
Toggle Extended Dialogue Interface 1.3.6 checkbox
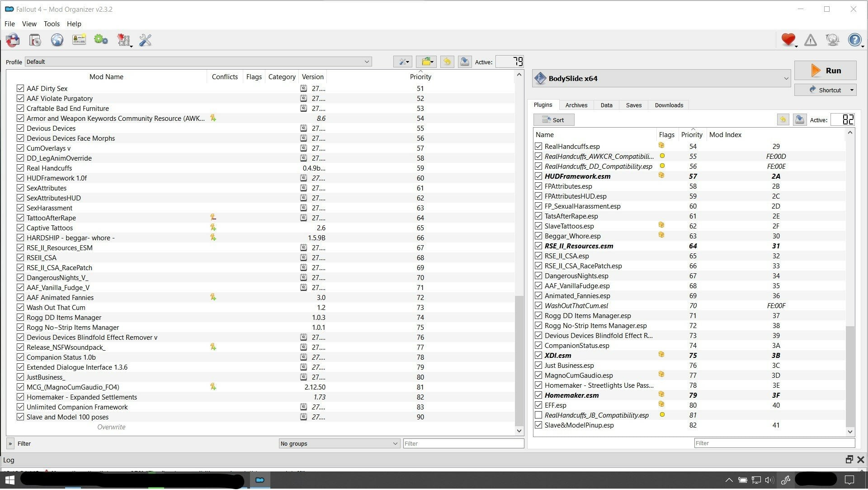point(20,367)
